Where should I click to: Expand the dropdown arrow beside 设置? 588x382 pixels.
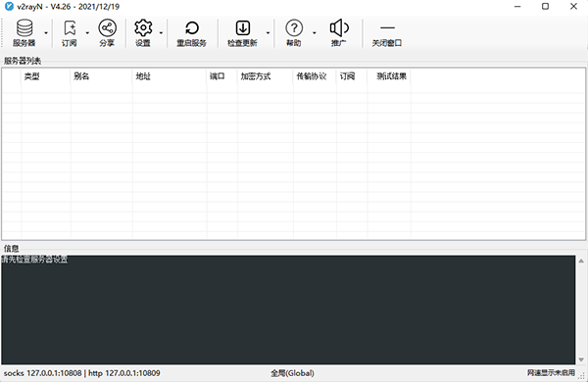coord(161,33)
